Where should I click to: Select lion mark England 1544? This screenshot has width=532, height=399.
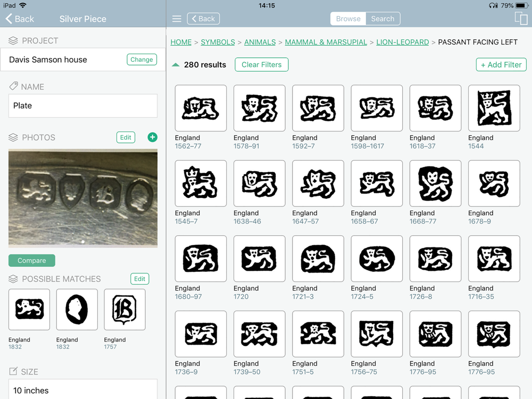pos(494,108)
